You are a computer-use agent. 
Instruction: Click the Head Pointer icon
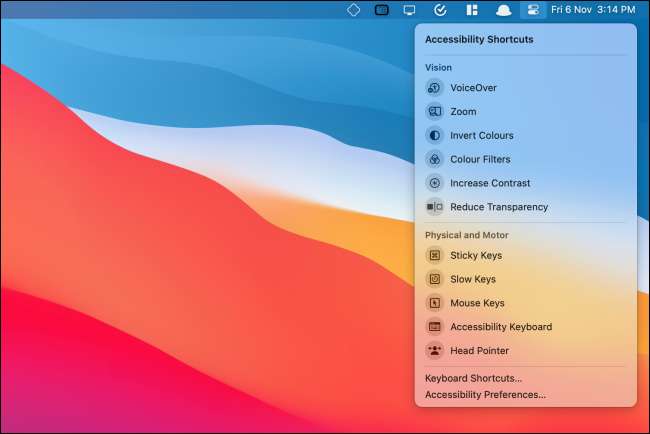(434, 351)
